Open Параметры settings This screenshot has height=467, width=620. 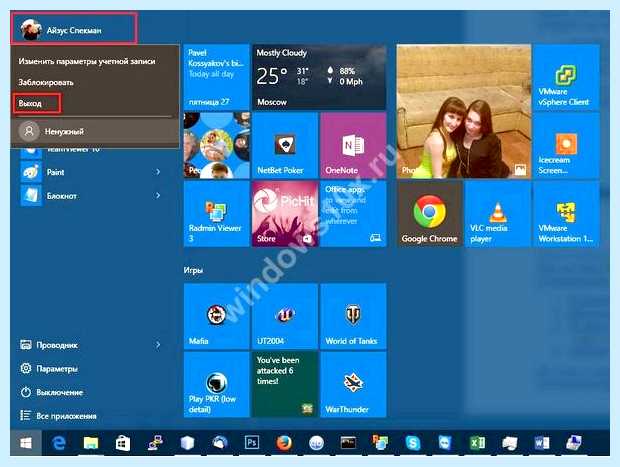57,369
